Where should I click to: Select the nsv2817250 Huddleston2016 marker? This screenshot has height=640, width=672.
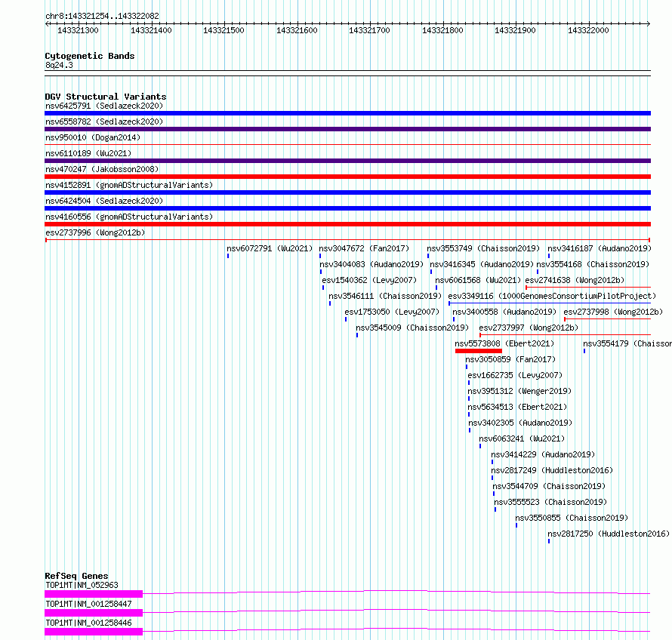coord(549,541)
